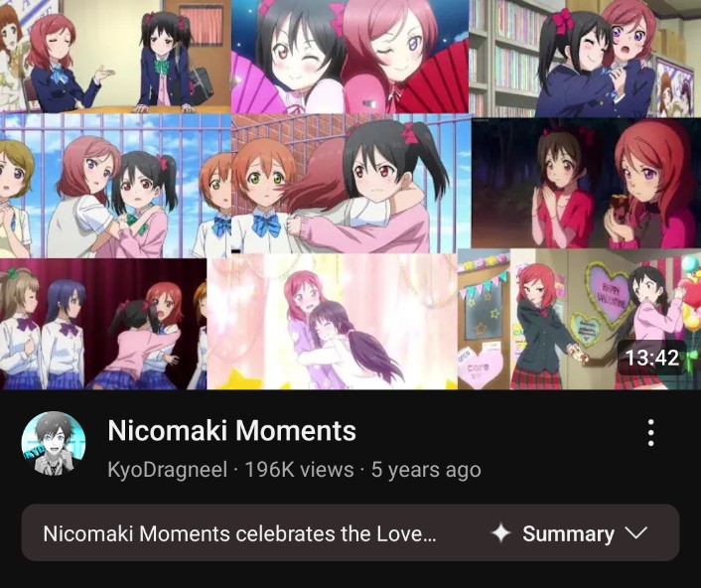This screenshot has width=701, height=588.
Task: Click the pastel pink hugging panel
Action: (333, 322)
